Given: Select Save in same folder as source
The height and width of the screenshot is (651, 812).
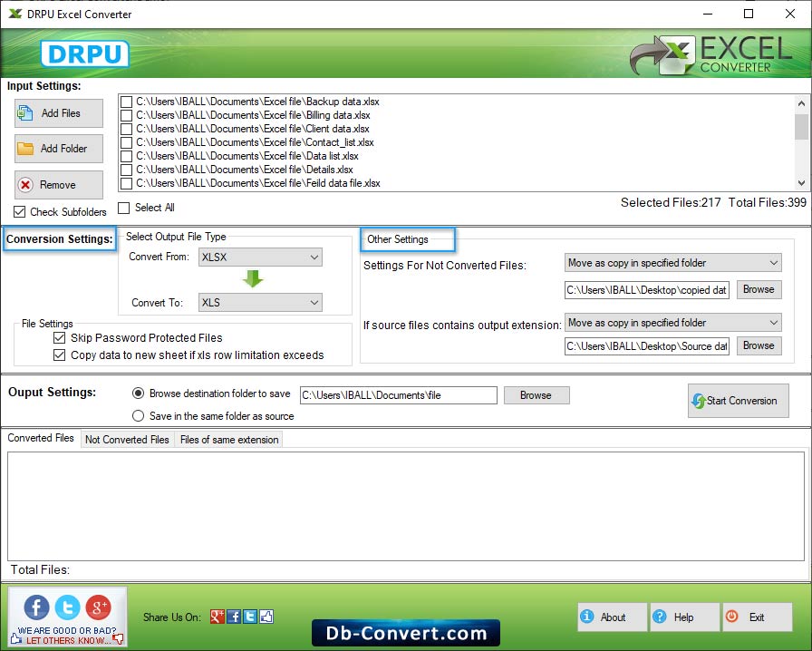Looking at the screenshot, I should pyautogui.click(x=138, y=415).
